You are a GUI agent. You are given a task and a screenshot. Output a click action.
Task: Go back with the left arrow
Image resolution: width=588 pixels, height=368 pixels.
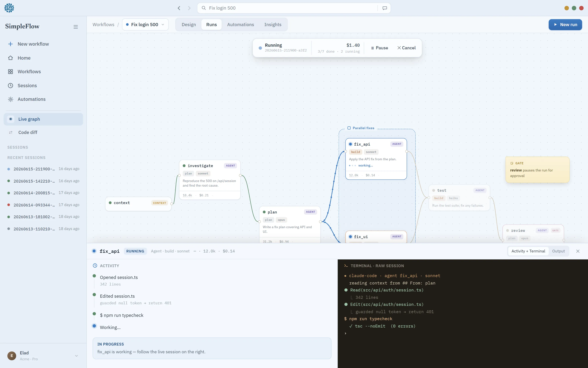tap(179, 8)
